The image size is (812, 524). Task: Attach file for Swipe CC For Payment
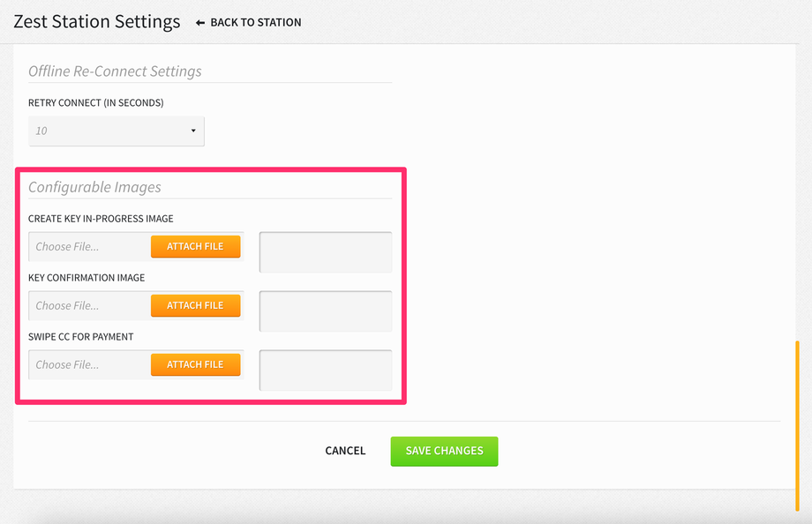point(196,364)
